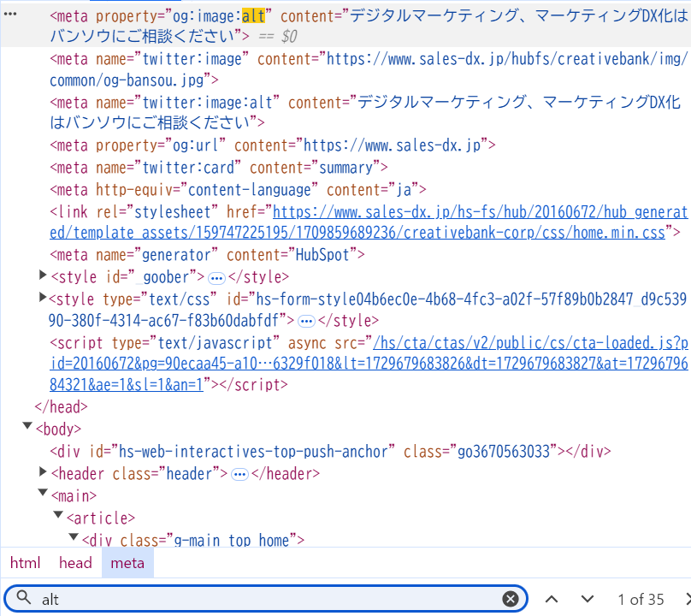The height and width of the screenshot is (616, 691).
Task: Open the home.min.css stylesheet link
Action: point(369,222)
